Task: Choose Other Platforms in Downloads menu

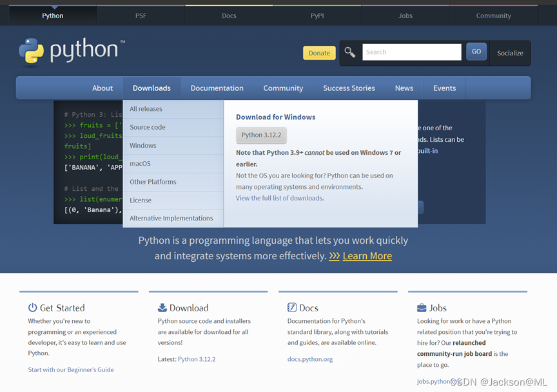Action: (173, 182)
